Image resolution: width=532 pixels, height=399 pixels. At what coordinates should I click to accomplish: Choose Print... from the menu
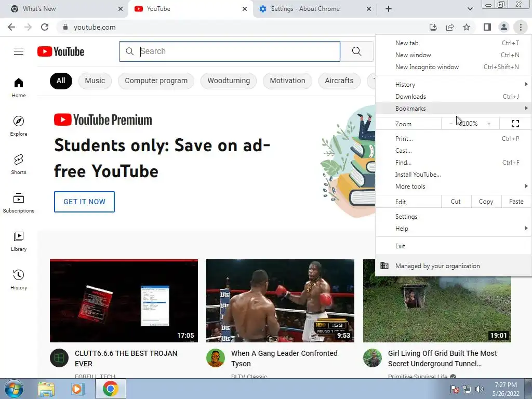454,138
